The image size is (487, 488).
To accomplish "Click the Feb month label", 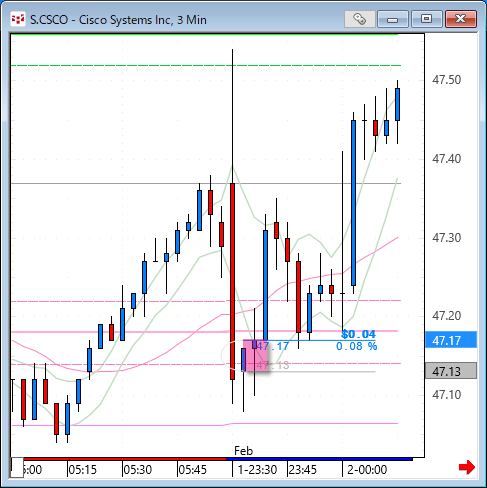I will (244, 451).
